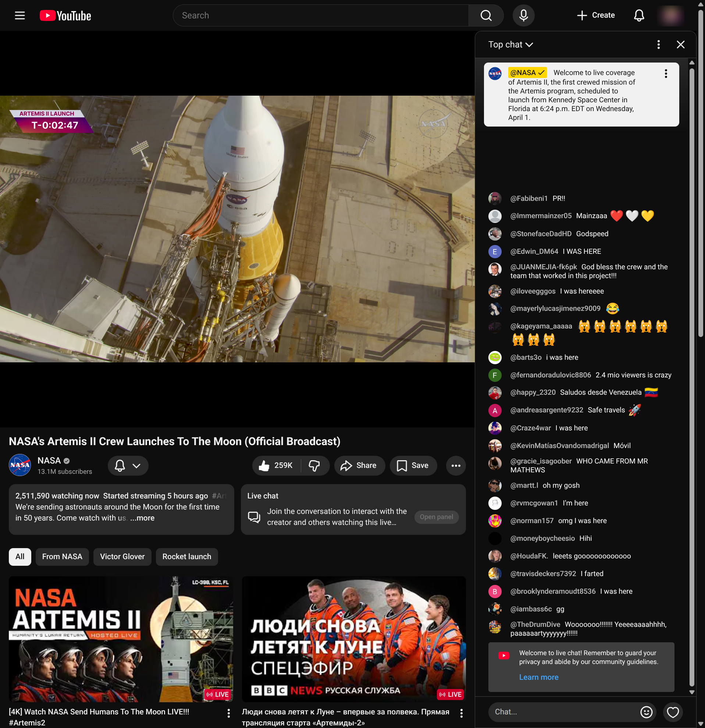
Task: Open live chat options three-dot menu
Action: point(658,45)
